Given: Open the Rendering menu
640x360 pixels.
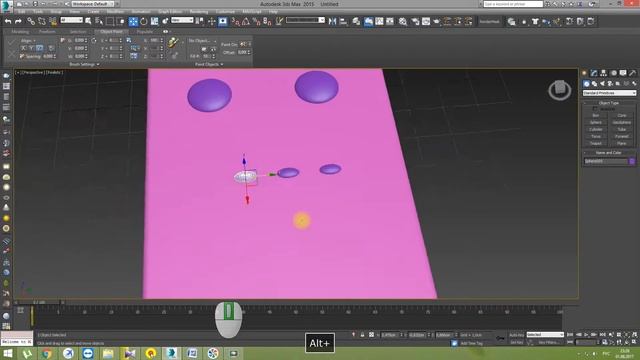Looking at the screenshot, I should click(x=199, y=11).
